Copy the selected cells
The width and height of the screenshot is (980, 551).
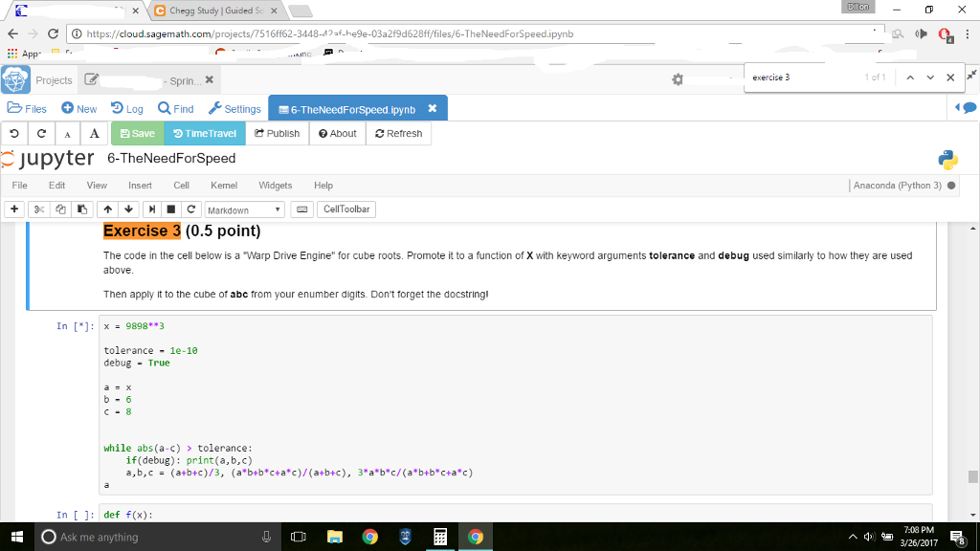coord(58,209)
